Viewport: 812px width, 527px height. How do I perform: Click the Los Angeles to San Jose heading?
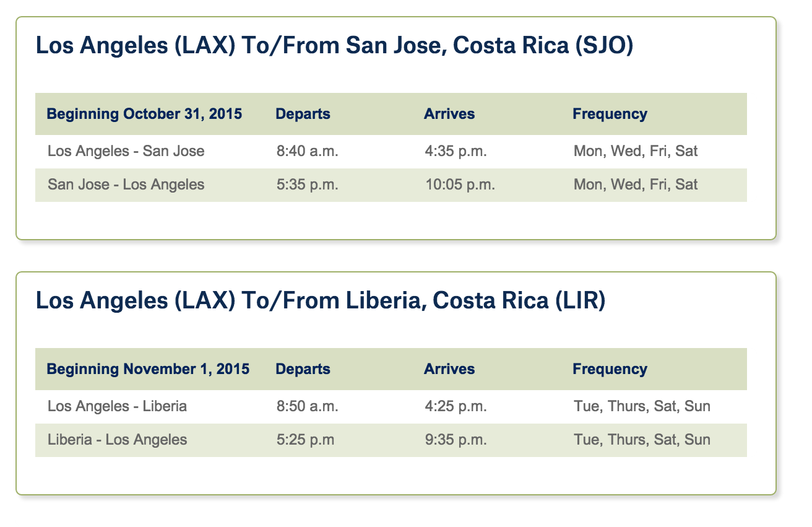[334, 46]
